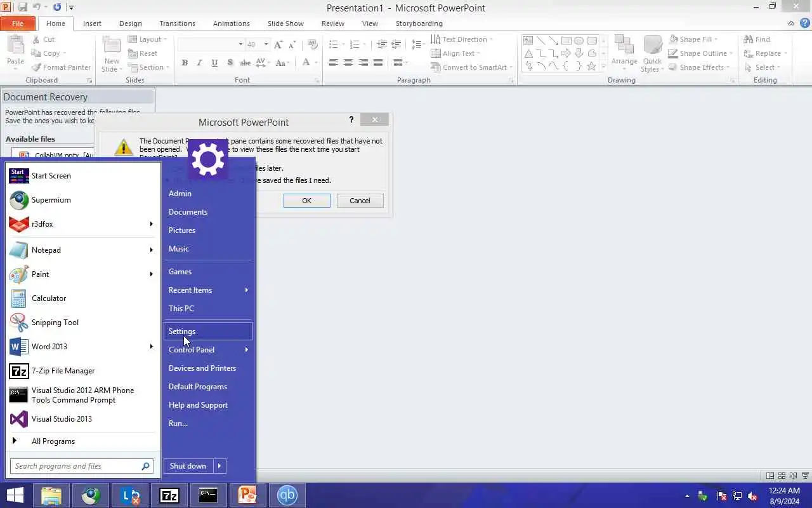
Task: Switch to the Design tab
Action: pyautogui.click(x=131, y=23)
